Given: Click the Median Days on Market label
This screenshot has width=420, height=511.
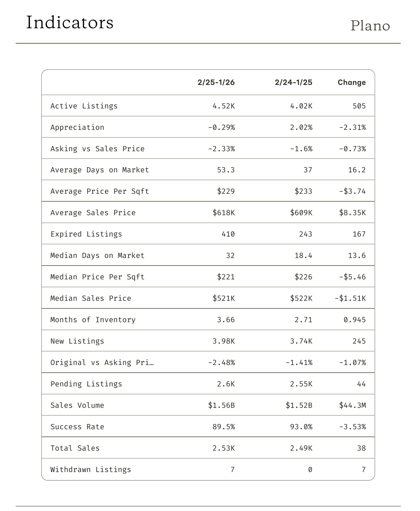Looking at the screenshot, I should tap(97, 255).
